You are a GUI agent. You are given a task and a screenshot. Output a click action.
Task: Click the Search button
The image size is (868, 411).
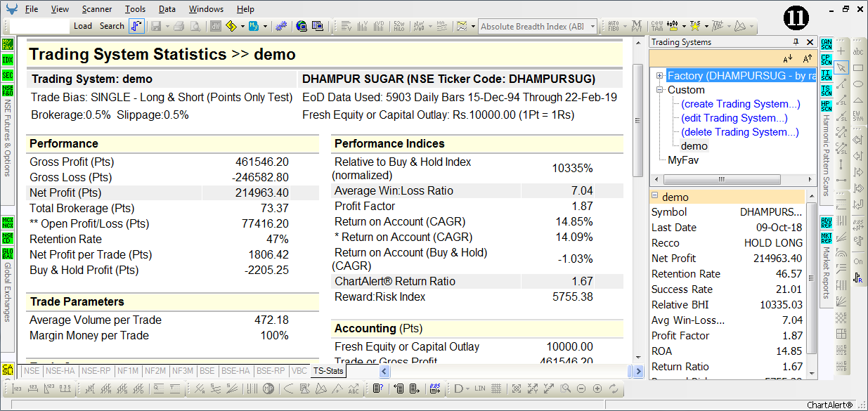tap(112, 26)
